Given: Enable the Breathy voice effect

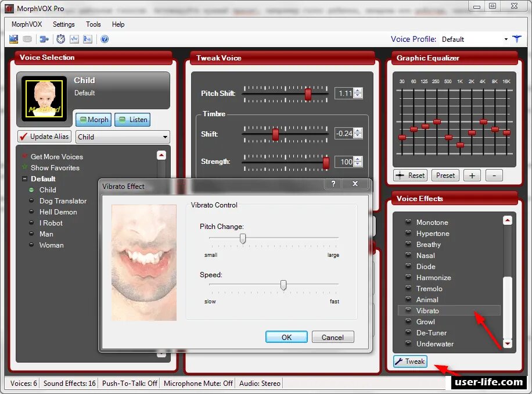Looking at the screenshot, I should [408, 244].
